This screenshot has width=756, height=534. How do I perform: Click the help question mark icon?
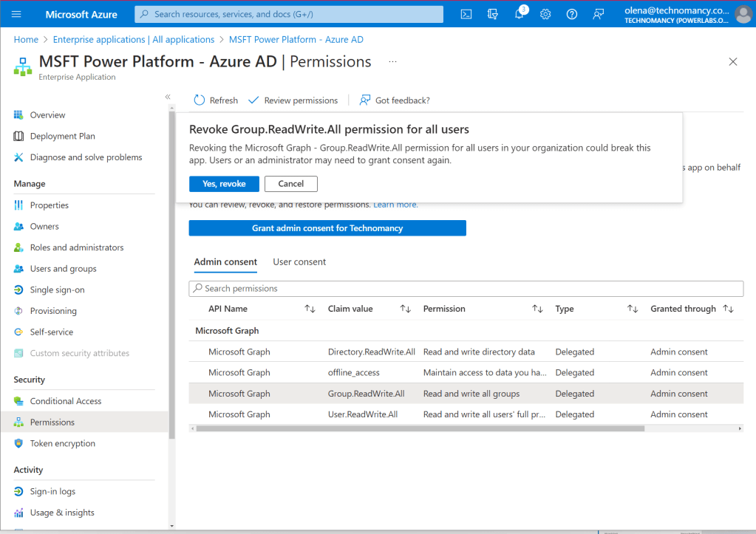[x=571, y=14]
